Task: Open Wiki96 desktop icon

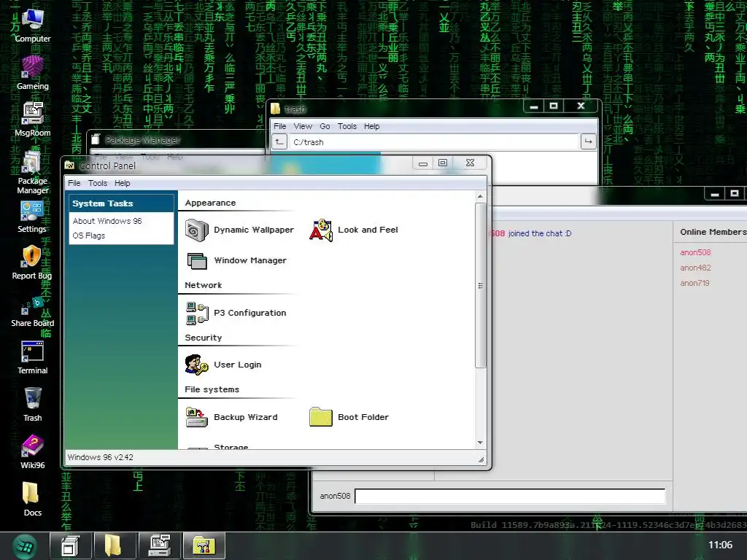Action: [x=32, y=452]
